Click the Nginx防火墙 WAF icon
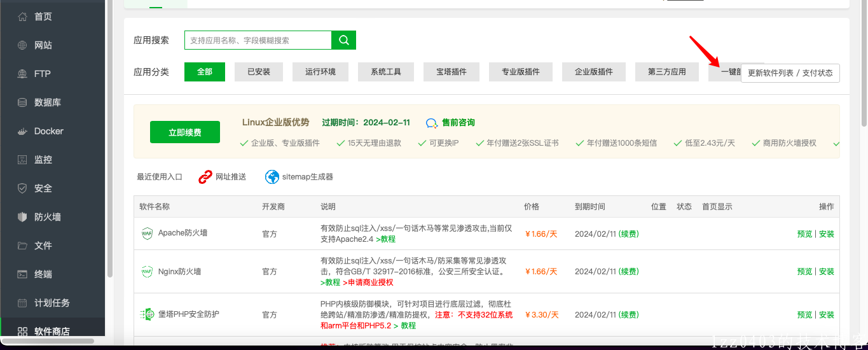 [x=147, y=271]
